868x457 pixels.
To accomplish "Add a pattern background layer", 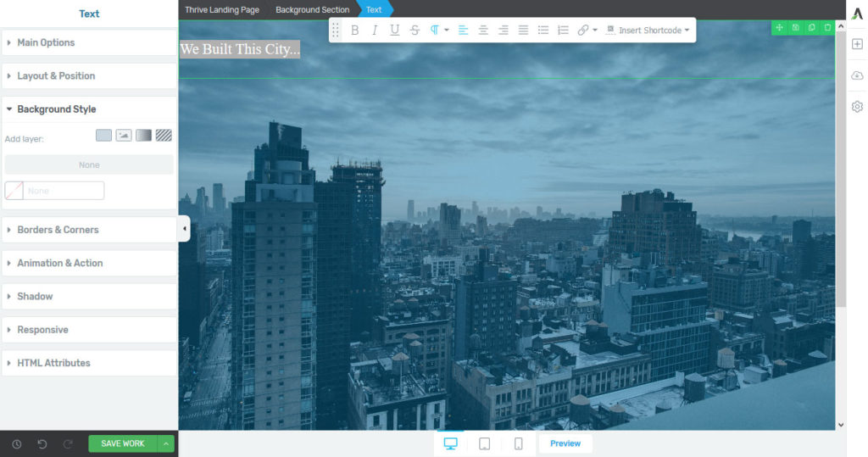I will point(164,135).
